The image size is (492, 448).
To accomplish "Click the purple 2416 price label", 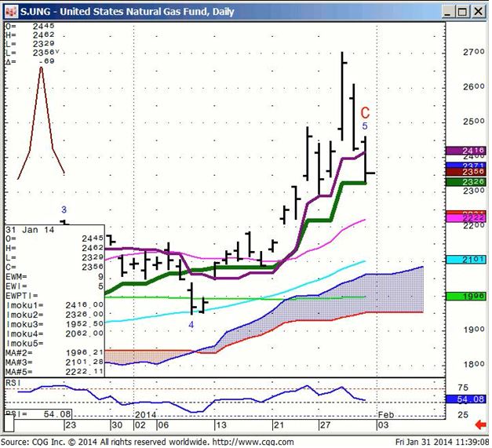I will 466,151.
